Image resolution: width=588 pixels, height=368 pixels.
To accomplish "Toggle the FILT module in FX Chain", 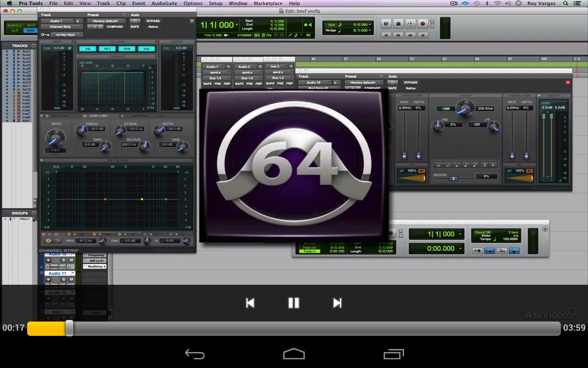I will point(107,48).
